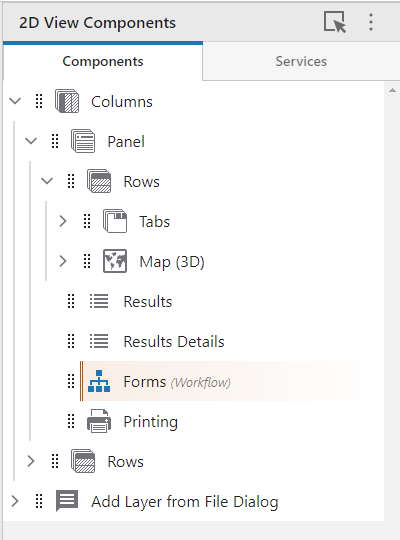This screenshot has height=540, width=400.
Task: Click the Columns layout icon
Action: (67, 101)
